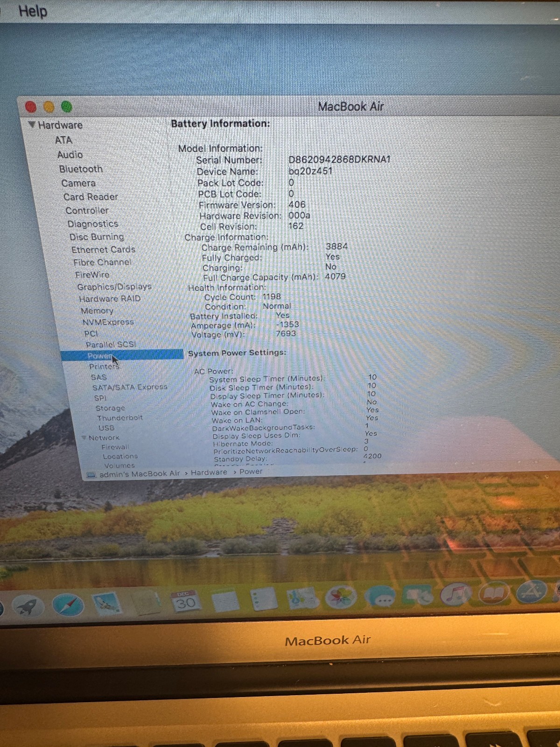
Task: Select Locations under Network
Action: point(120,457)
